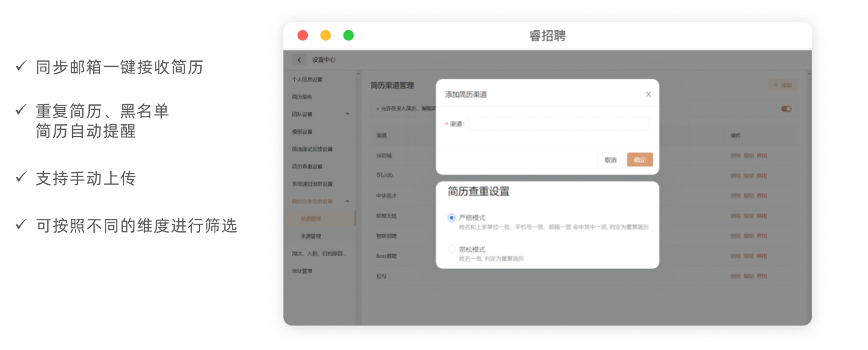Toggle the switch in the notice bar
The width and height of the screenshot is (868, 350).
click(786, 108)
